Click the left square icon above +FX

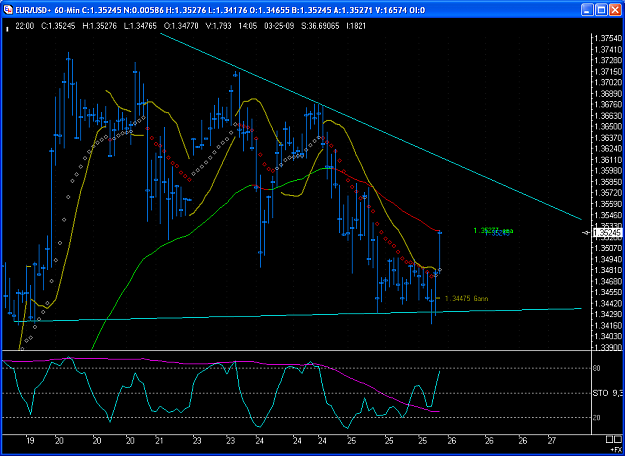point(610,440)
